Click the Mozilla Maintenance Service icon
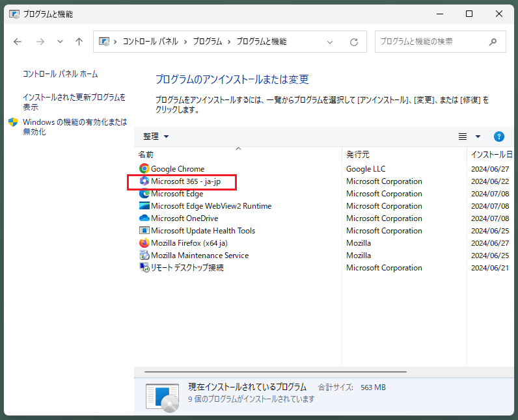The image size is (518, 420). [144, 256]
